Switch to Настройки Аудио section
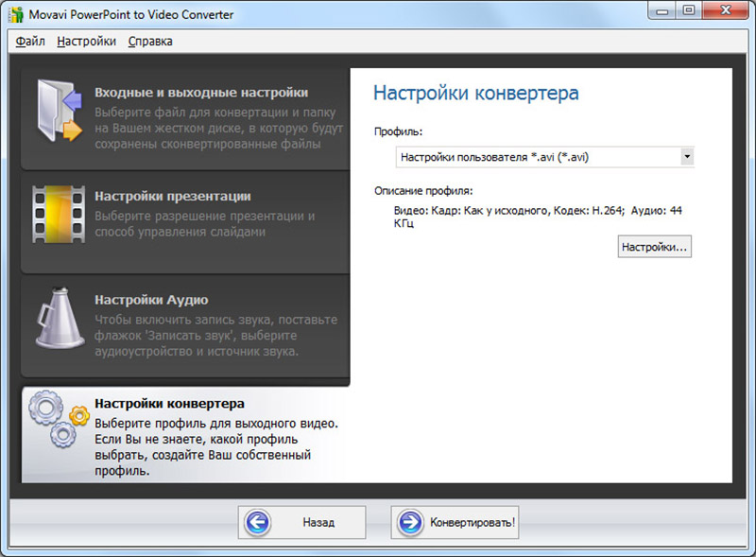The height and width of the screenshot is (557, 756). [x=151, y=300]
